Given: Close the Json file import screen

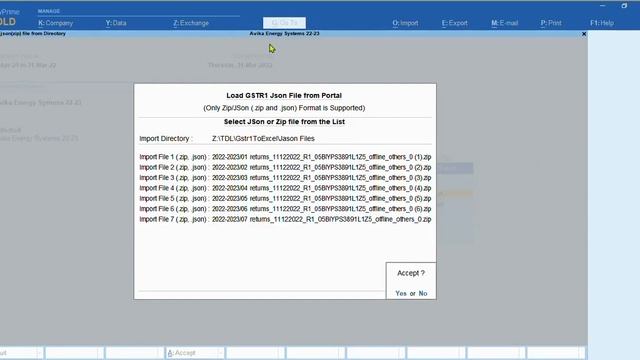Looking at the screenshot, I should coord(584,34).
